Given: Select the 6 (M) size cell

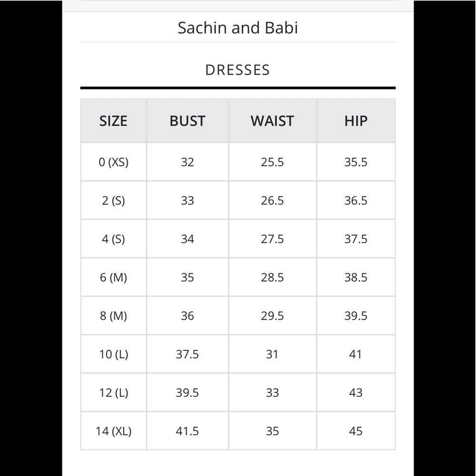Looking at the screenshot, I should pyautogui.click(x=114, y=278).
